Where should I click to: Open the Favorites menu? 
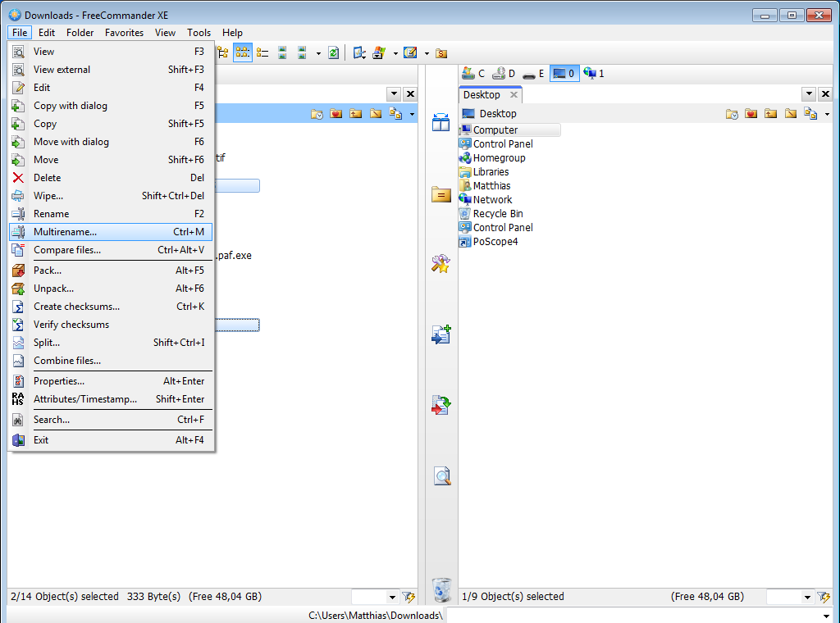[125, 33]
